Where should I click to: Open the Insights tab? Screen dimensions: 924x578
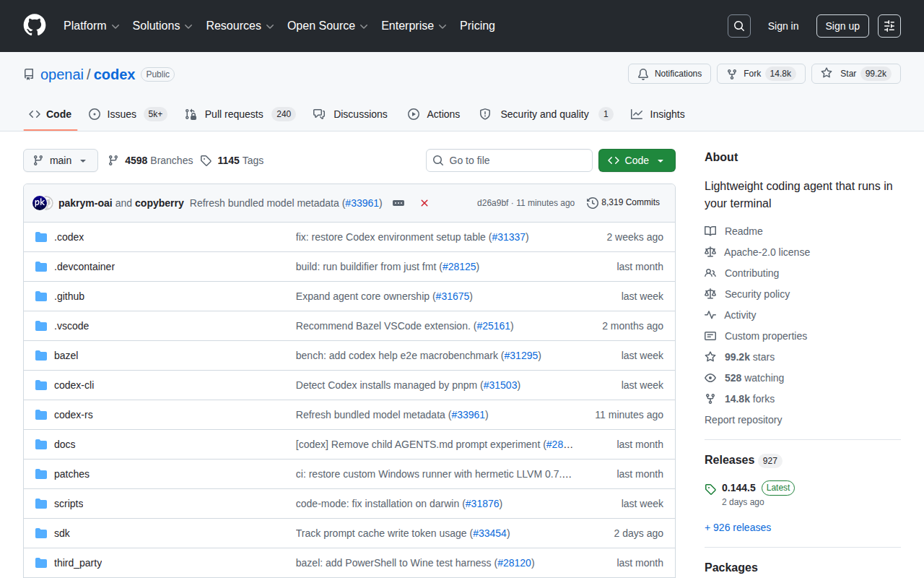[658, 114]
